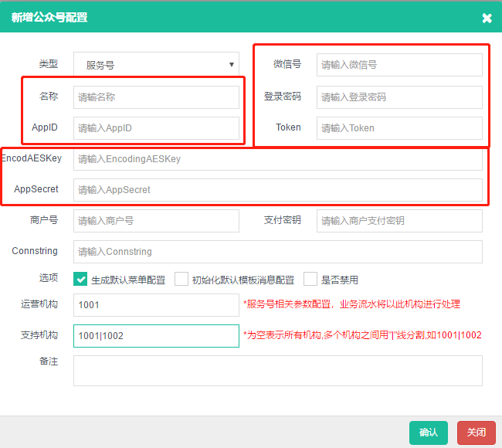Select the 支付密钥 input field

399,221
